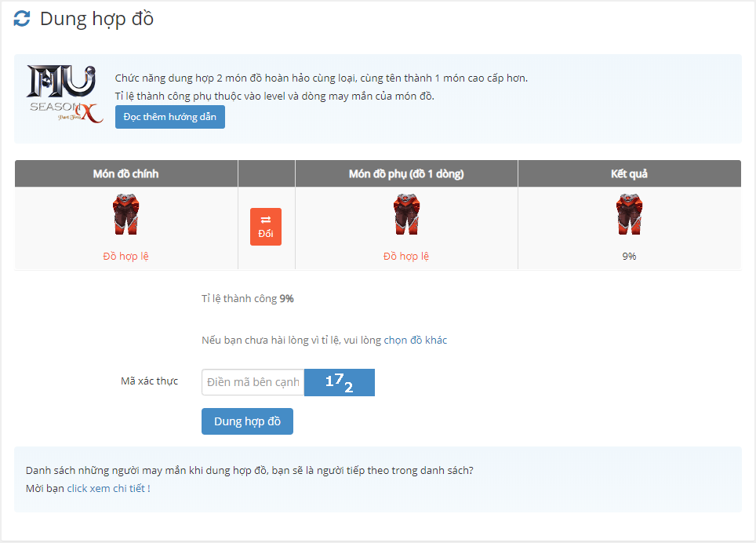
Task: Click the refresh icon beside the page title
Action: tap(22, 19)
